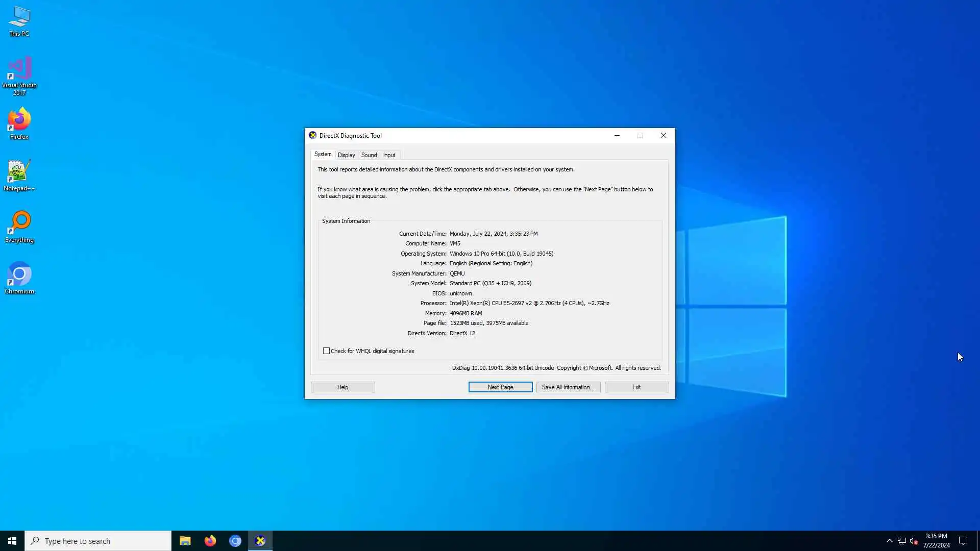Open This PC desktop icon
This screenshot has height=551, width=980.
19,21
